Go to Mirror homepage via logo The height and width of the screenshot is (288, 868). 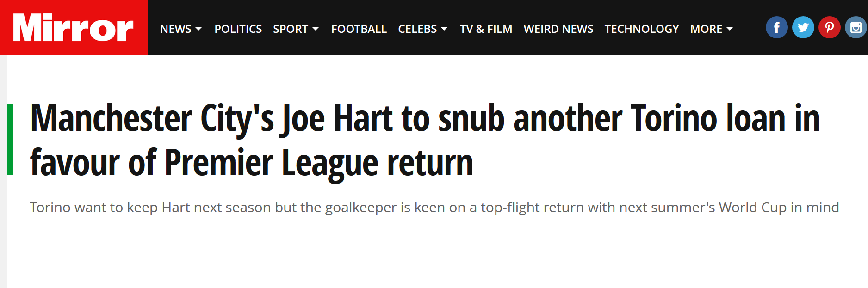[x=74, y=28]
